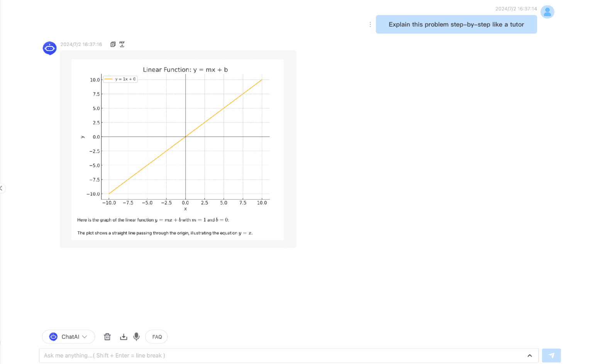
Task: Start voice input with the microphone icon
Action: [x=136, y=337]
